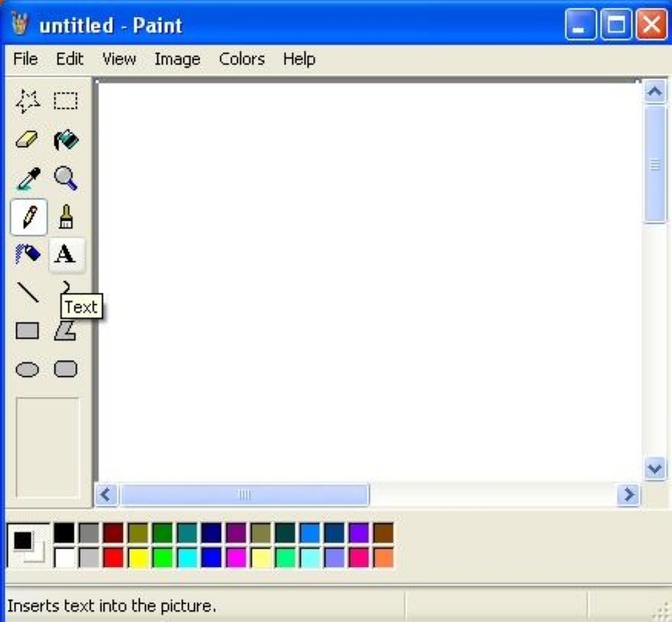Select the Airbrush spray tool
Viewport: 672px width, 622px height.
point(28,255)
